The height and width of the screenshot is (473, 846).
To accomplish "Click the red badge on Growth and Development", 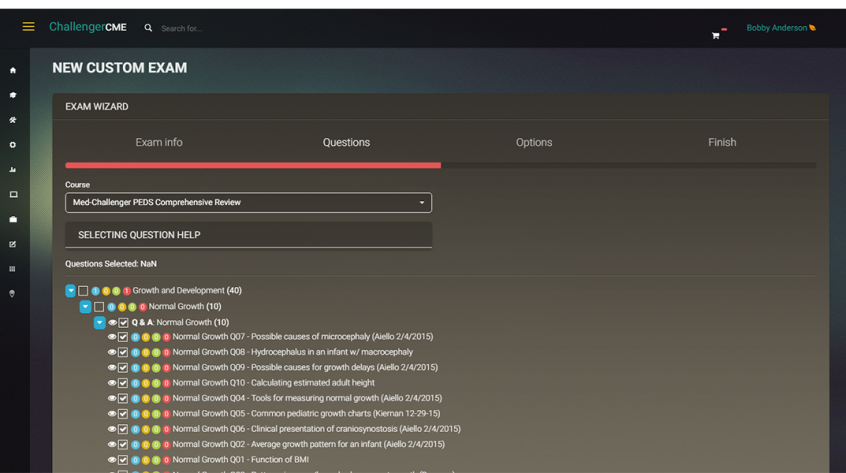I will 127,291.
